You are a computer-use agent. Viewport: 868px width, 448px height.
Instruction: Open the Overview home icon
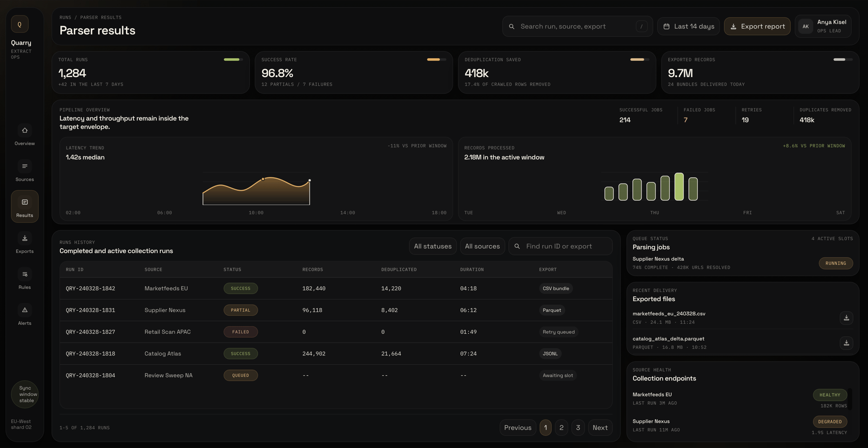(25, 131)
